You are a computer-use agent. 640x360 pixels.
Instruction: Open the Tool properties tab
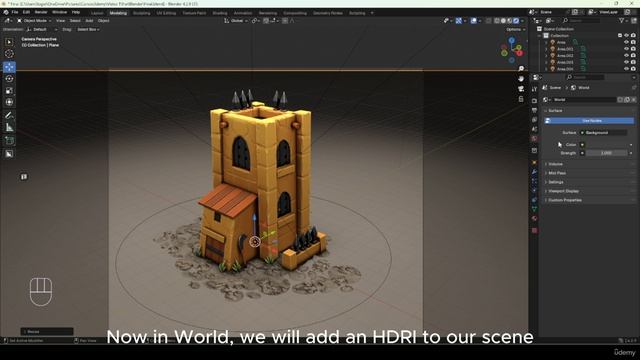click(x=534, y=89)
